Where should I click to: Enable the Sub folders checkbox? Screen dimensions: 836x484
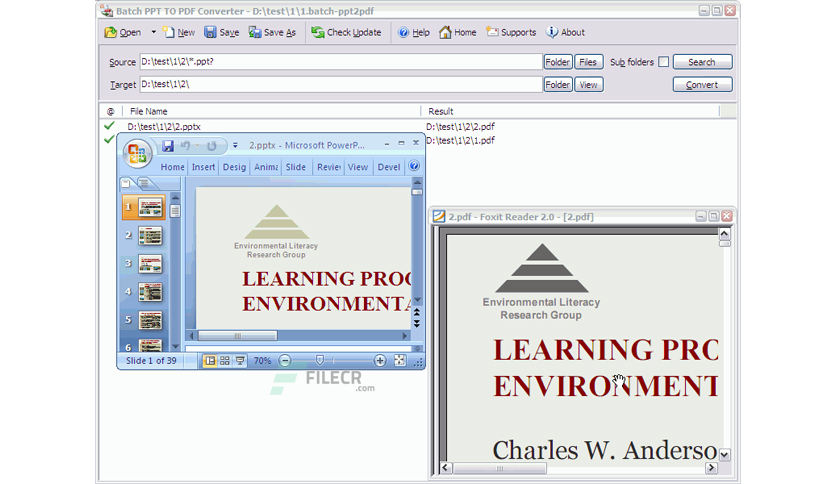pos(663,62)
